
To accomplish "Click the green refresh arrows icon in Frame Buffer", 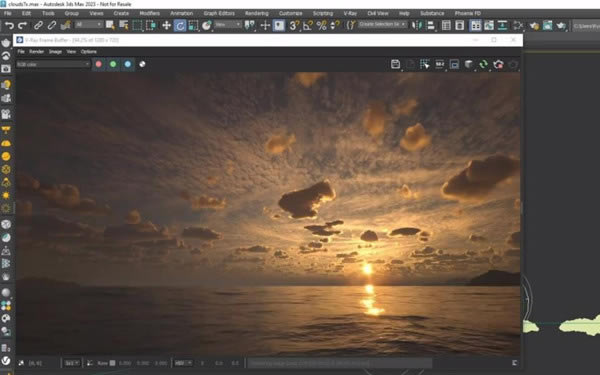I will [484, 64].
